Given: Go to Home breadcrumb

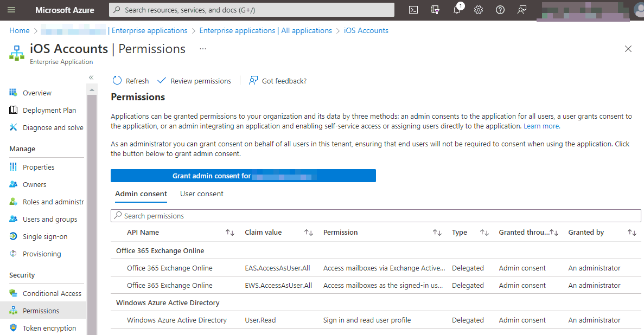Looking at the screenshot, I should tap(20, 30).
